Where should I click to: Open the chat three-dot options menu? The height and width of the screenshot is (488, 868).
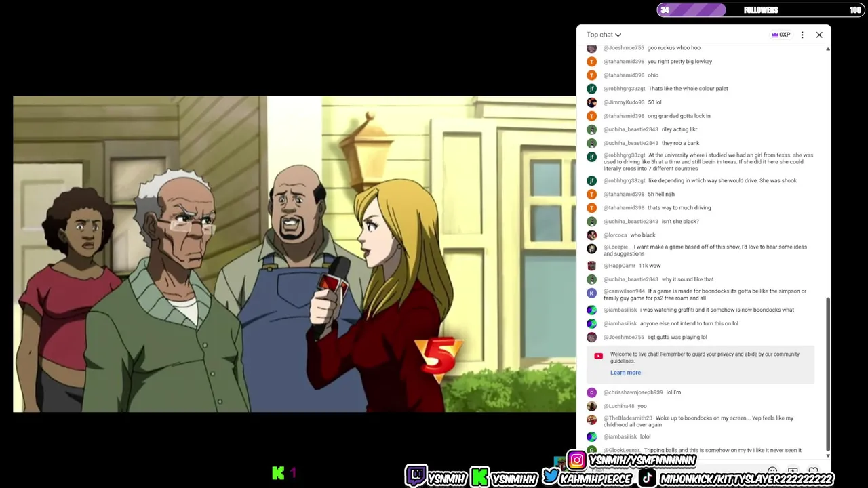click(x=802, y=35)
